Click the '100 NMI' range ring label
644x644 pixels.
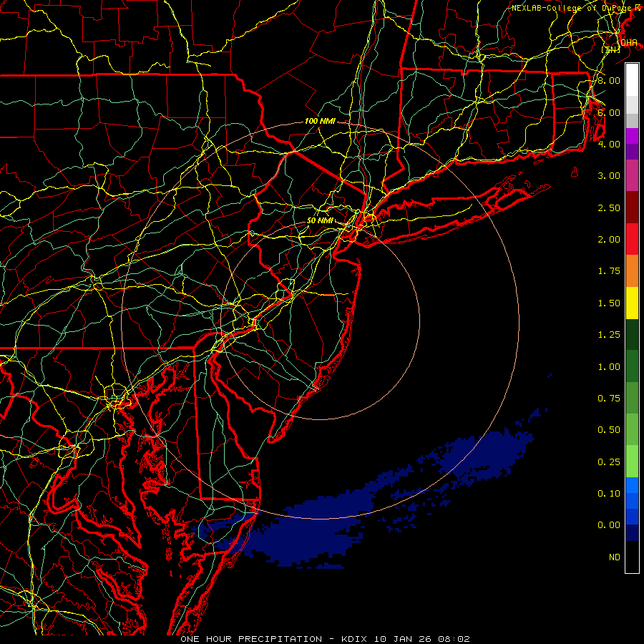tap(320, 121)
